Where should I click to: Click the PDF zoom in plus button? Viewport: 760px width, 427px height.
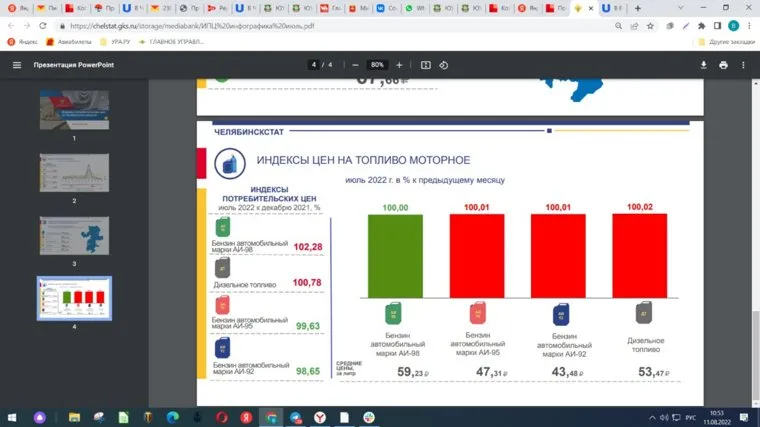pyautogui.click(x=399, y=65)
